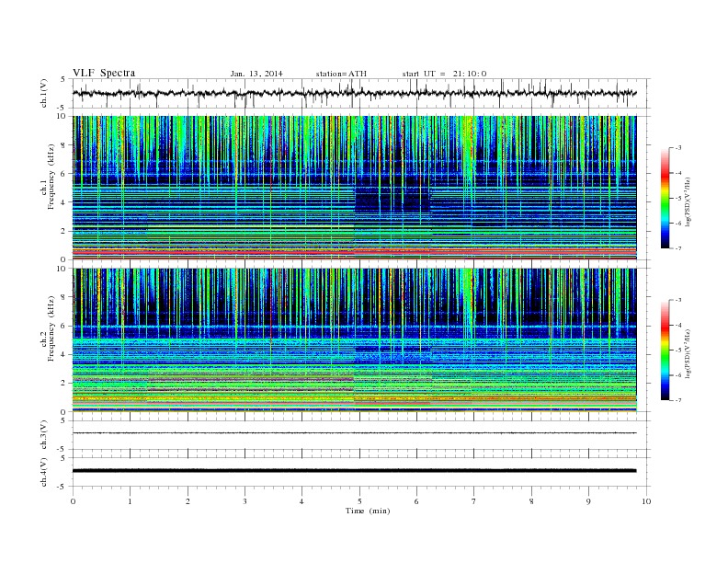Click the '-7' label on ch.2 colorbar

click(x=677, y=400)
